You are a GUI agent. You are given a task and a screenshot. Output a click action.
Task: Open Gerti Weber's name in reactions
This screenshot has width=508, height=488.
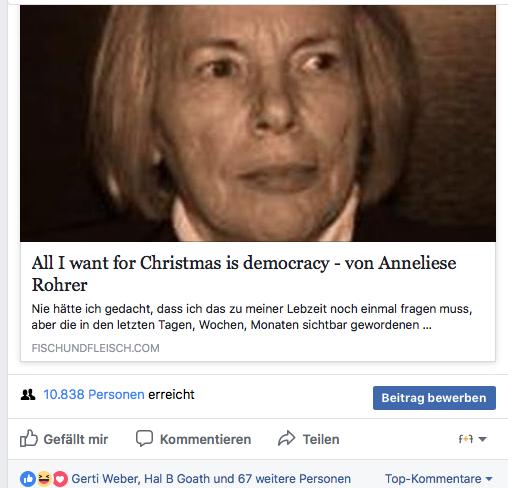[105, 479]
